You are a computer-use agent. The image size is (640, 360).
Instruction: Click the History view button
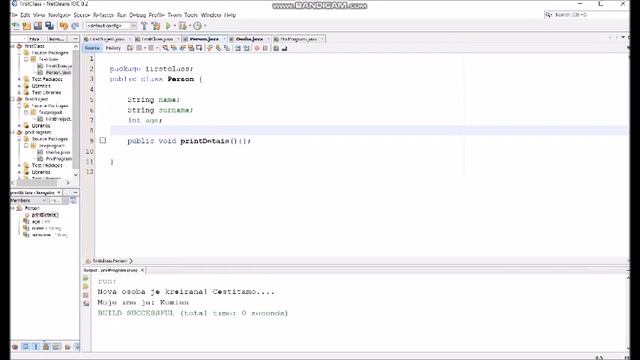point(113,48)
